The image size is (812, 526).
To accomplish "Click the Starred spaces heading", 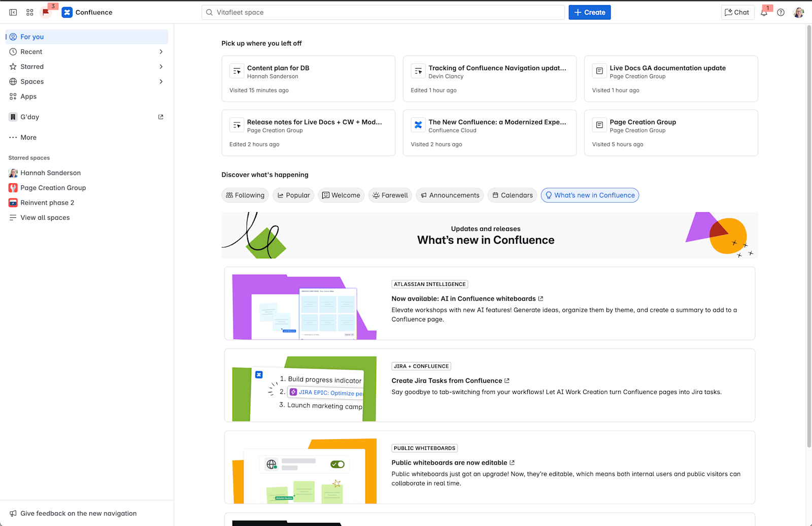I will click(29, 158).
